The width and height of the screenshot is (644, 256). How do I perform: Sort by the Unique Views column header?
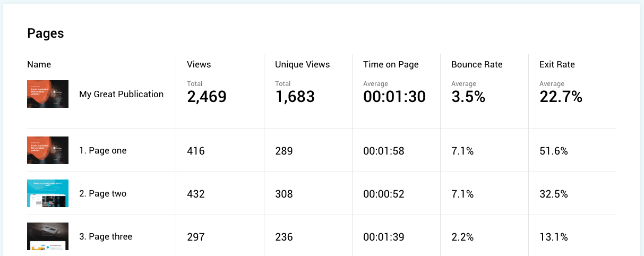(x=302, y=64)
